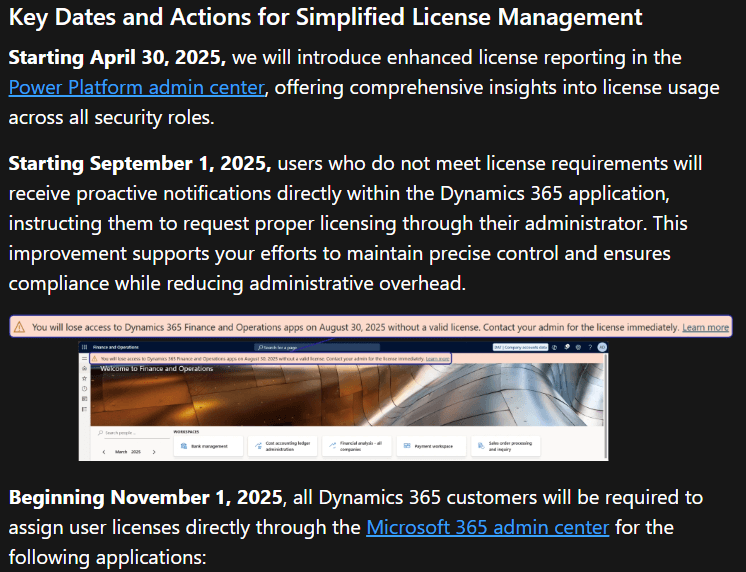Go to previous month in the calendar

103,452
